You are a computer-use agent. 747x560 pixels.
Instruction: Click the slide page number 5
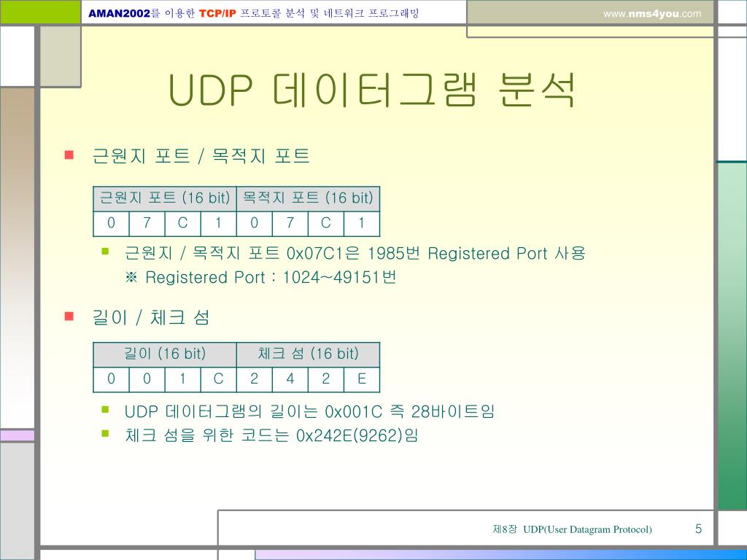[698, 529]
